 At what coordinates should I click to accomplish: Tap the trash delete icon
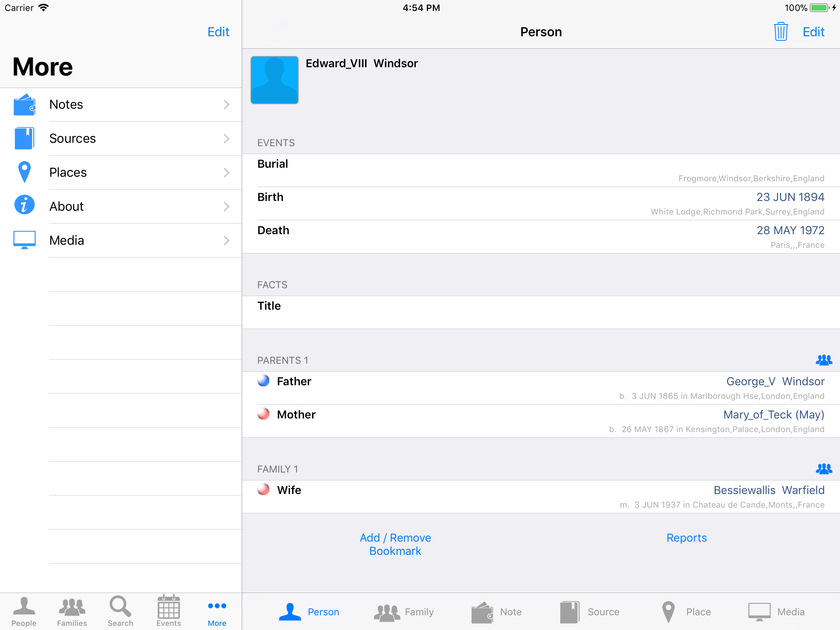780,31
